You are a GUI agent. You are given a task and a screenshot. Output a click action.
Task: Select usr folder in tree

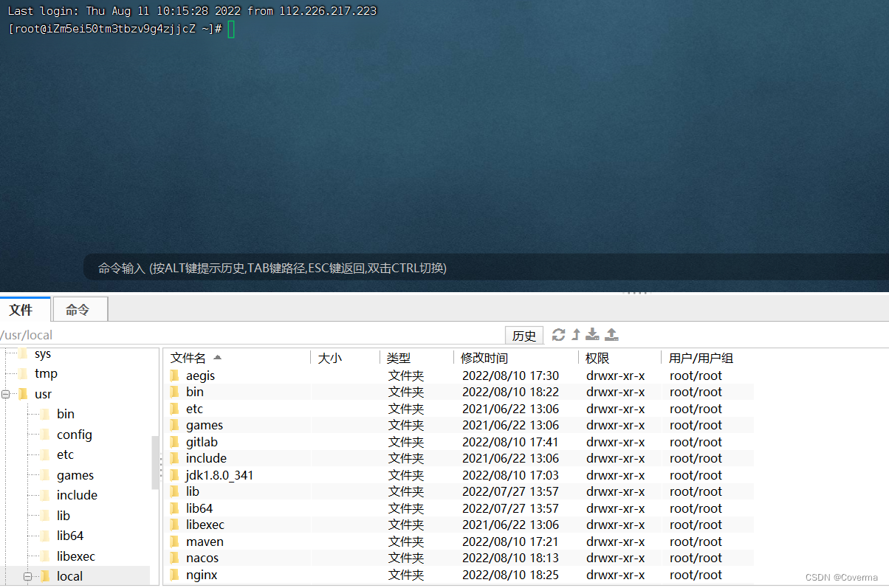pos(43,394)
